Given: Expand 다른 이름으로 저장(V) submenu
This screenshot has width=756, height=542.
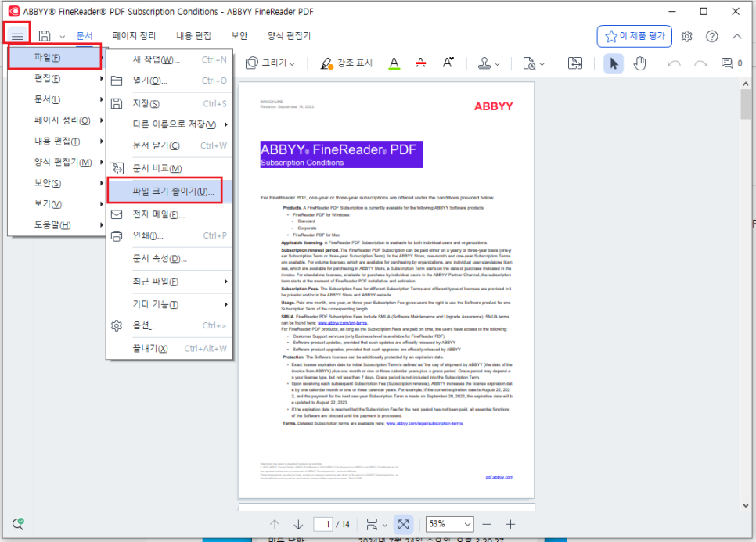Looking at the screenshot, I should pyautogui.click(x=169, y=124).
